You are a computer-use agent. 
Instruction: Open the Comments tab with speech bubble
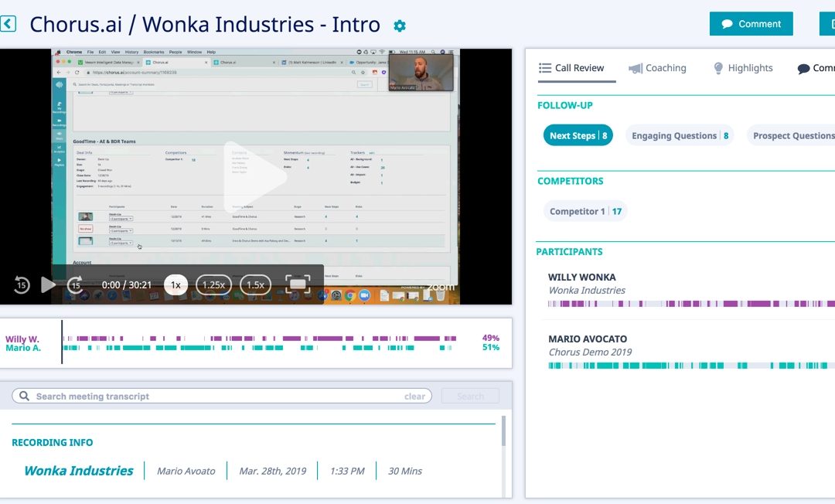(x=816, y=68)
